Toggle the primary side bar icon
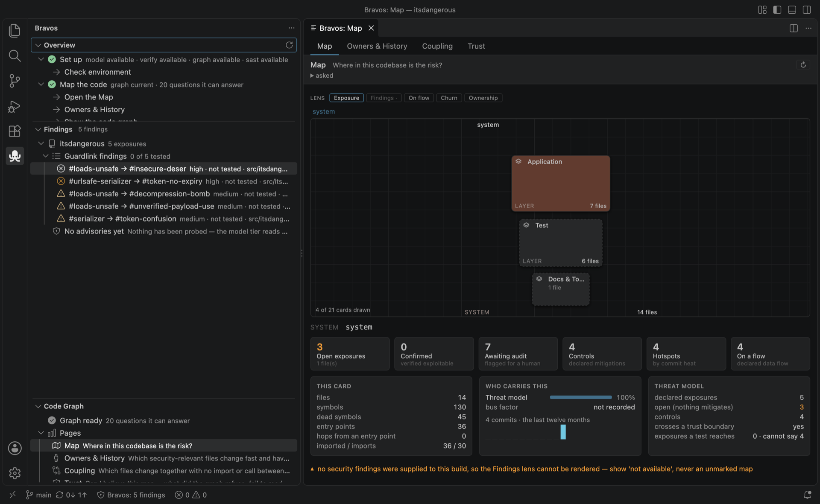Viewport: 820px width, 504px height. (777, 10)
